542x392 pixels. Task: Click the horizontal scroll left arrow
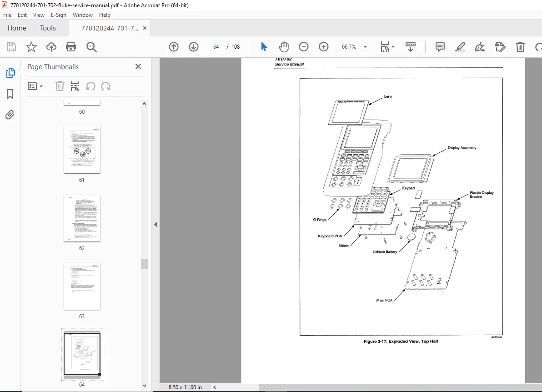click(215, 387)
